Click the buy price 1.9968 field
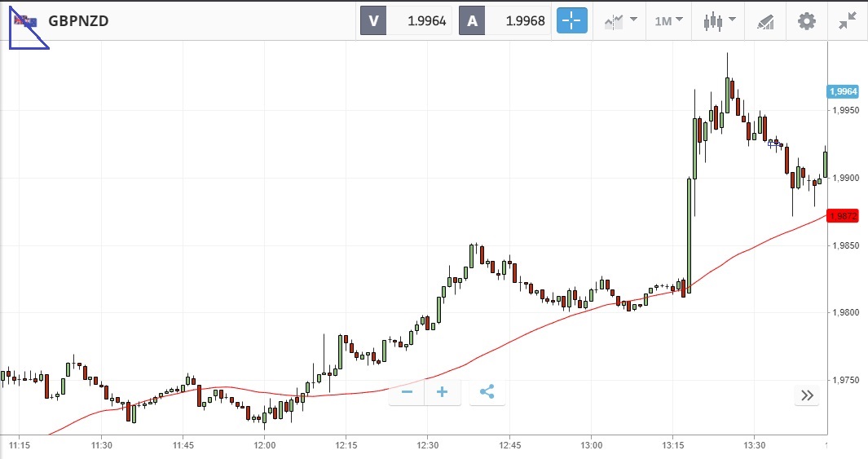This screenshot has height=459, width=868. [x=518, y=20]
